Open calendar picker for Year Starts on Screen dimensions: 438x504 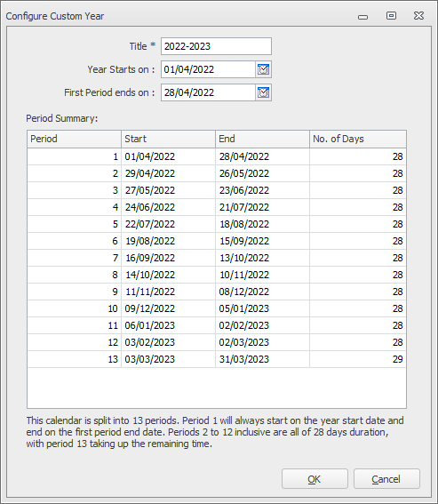point(263,69)
